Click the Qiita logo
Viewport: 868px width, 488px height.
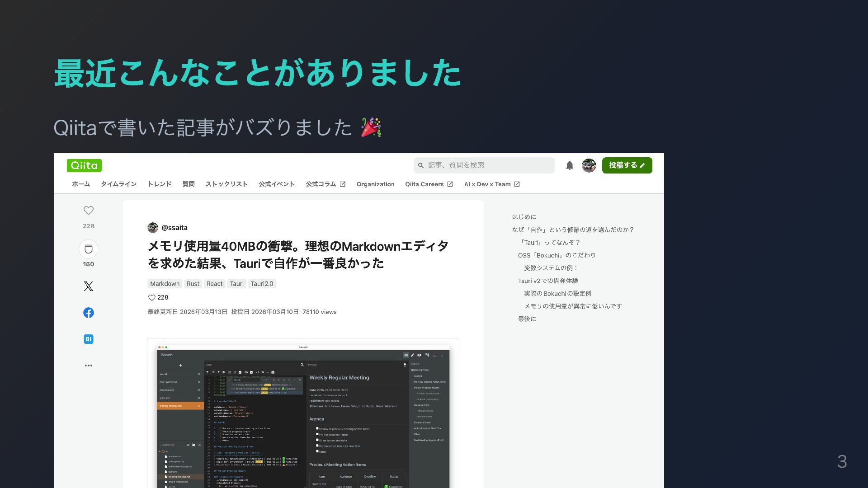(84, 165)
